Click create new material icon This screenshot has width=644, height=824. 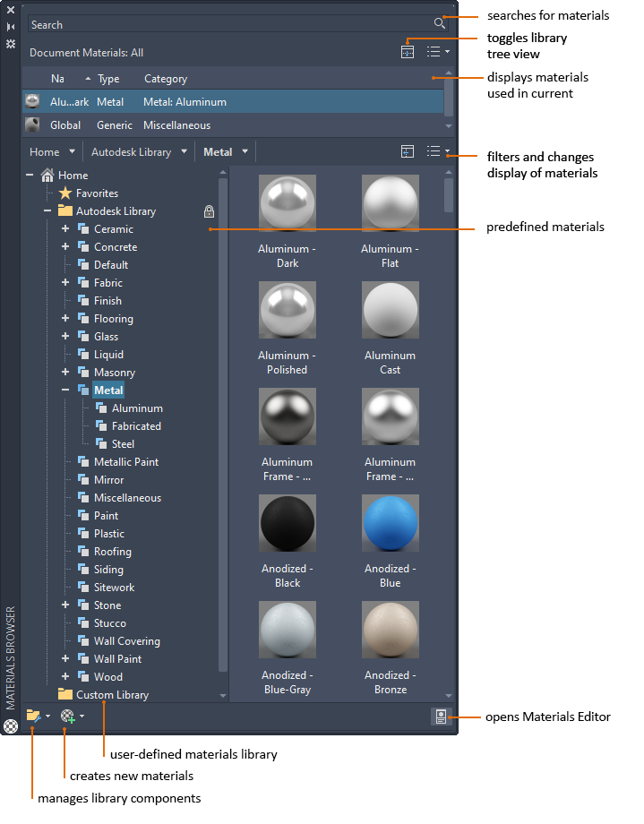coord(68,716)
